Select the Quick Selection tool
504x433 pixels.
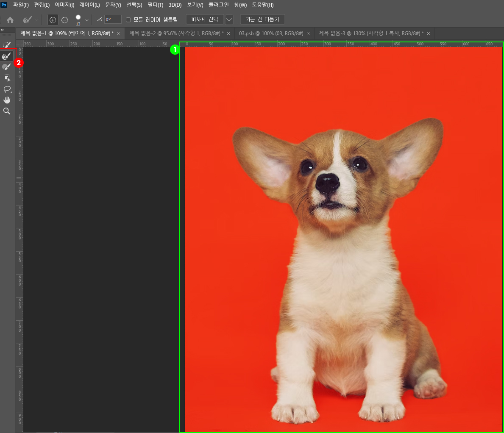click(7, 44)
